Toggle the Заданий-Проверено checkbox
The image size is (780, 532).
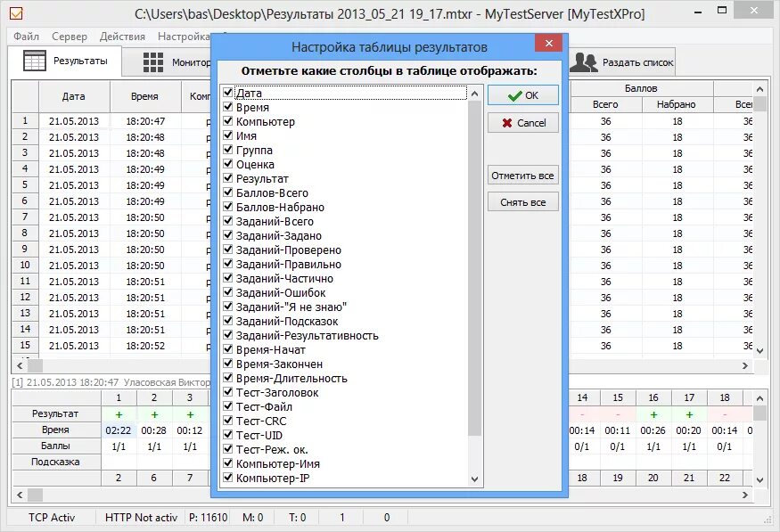(x=228, y=250)
